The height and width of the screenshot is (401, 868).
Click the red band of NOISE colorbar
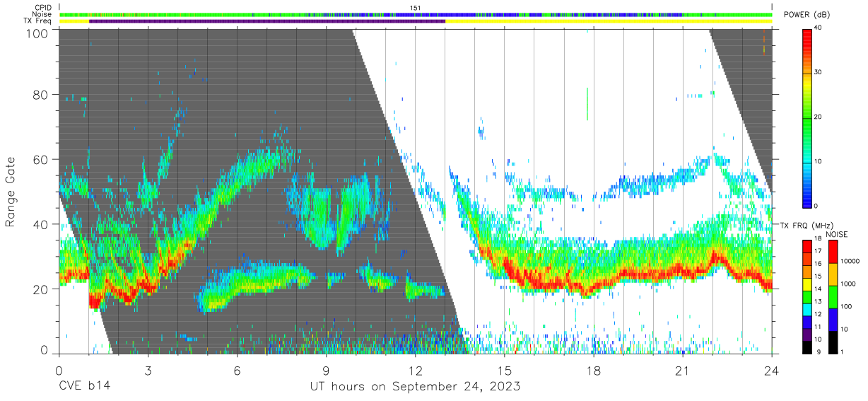(x=833, y=252)
